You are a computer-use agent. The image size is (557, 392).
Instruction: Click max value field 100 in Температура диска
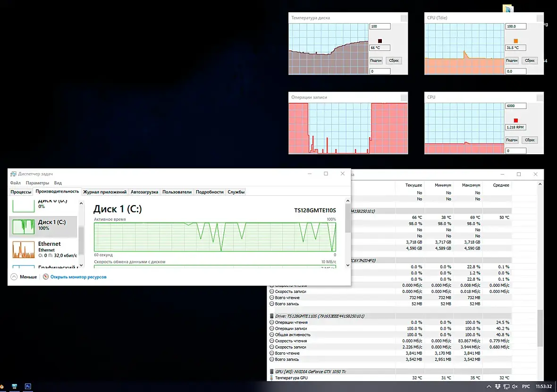pyautogui.click(x=380, y=26)
